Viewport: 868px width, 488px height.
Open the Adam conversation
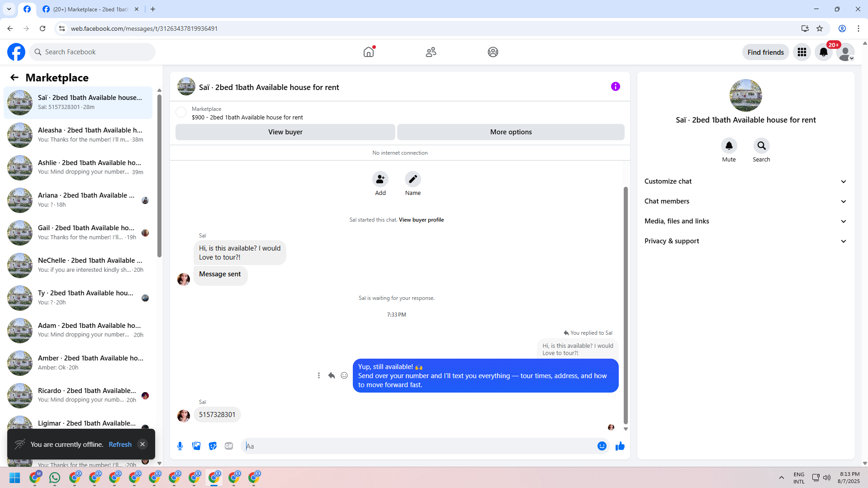click(x=78, y=331)
